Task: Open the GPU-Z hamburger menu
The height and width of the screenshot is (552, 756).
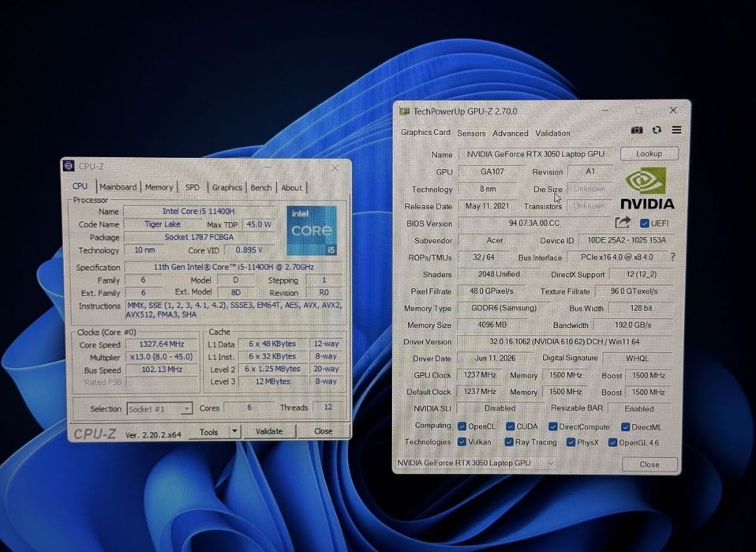Action: pos(676,130)
